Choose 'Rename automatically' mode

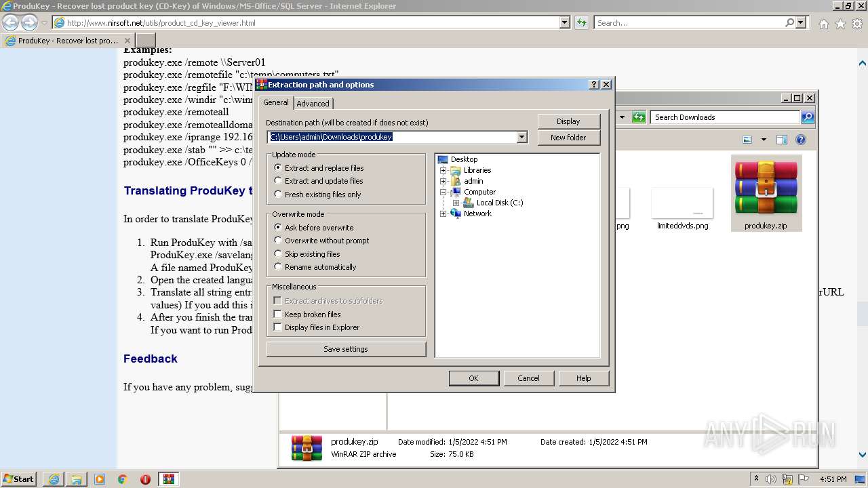coord(315,267)
